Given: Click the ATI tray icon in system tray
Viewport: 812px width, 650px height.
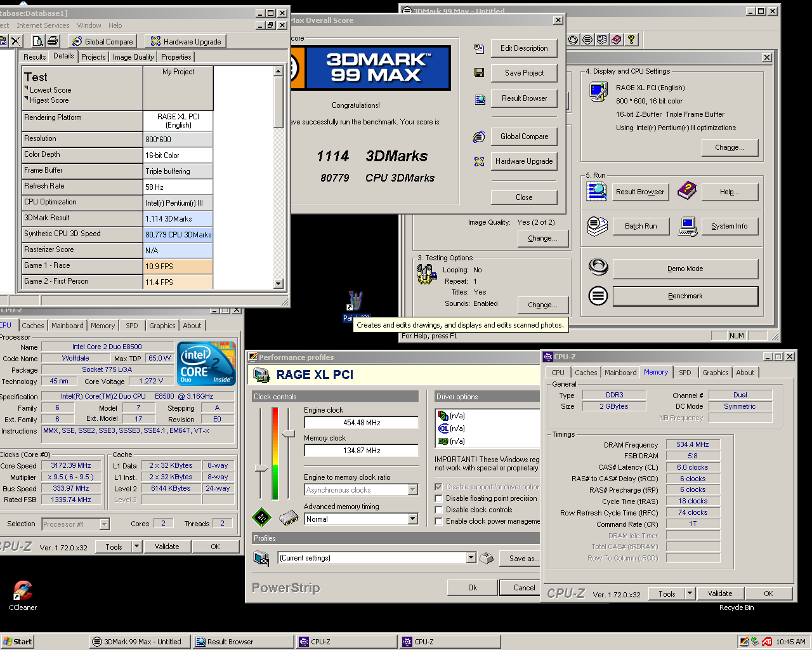Looking at the screenshot, I should (x=767, y=642).
